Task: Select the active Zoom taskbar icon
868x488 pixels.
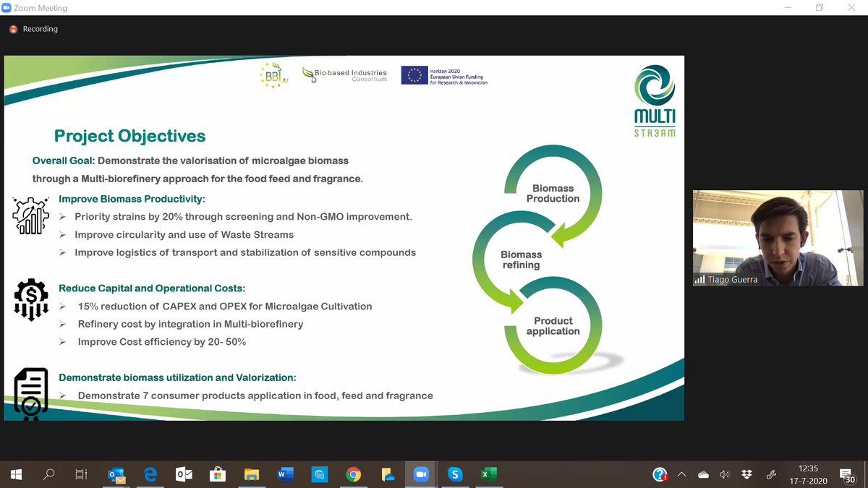Action: click(421, 474)
